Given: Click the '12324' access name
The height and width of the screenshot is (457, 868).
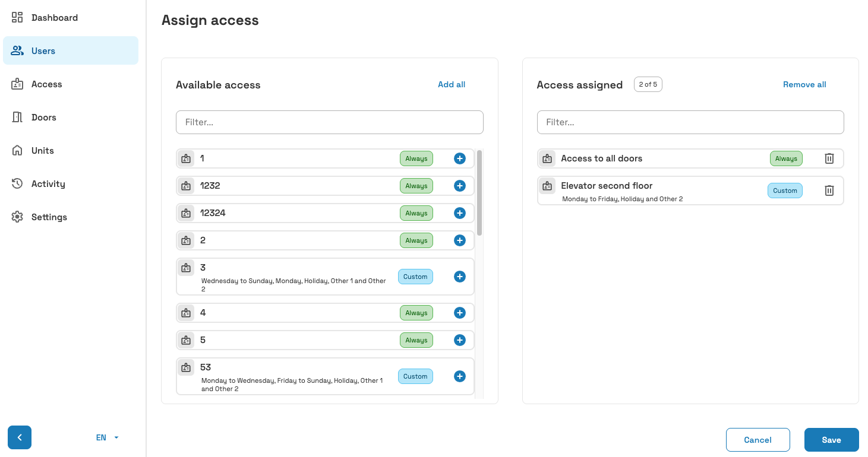Looking at the screenshot, I should pyautogui.click(x=213, y=213).
